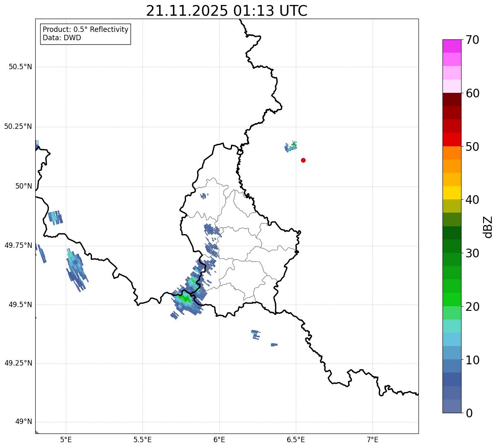Click the 7°E longitude label
Viewport: 498px width, 448px height.
(372, 440)
